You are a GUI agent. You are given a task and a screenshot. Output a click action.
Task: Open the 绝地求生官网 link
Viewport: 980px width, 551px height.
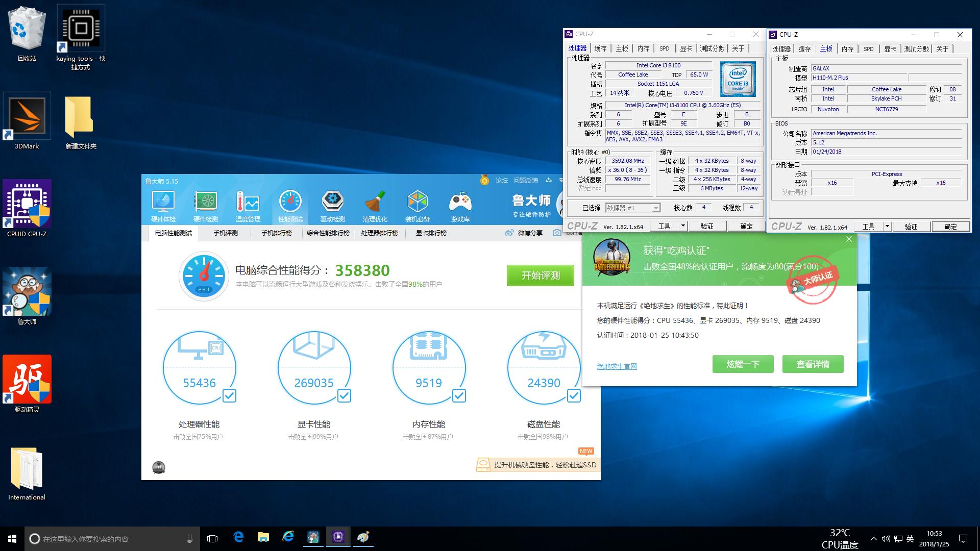617,366
